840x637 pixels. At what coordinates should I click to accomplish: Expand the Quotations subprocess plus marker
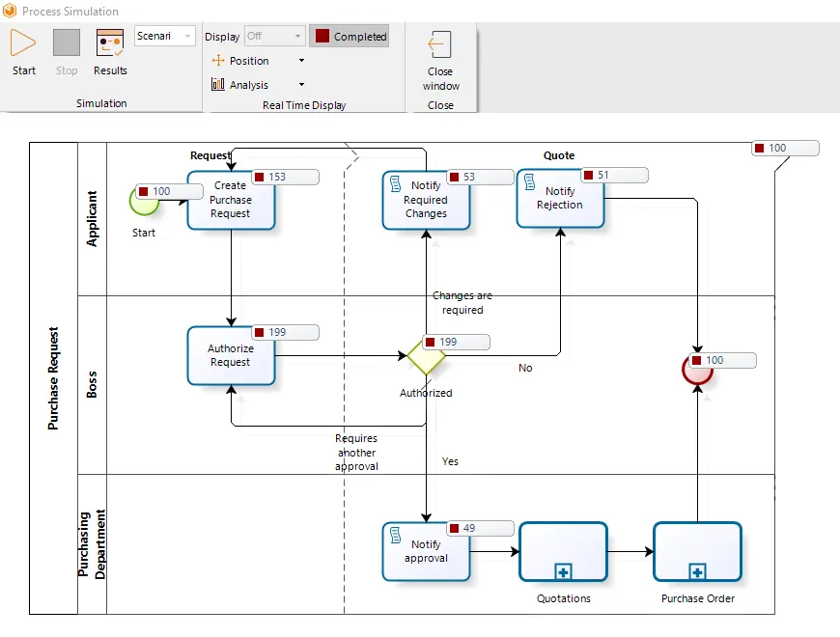[x=563, y=571]
